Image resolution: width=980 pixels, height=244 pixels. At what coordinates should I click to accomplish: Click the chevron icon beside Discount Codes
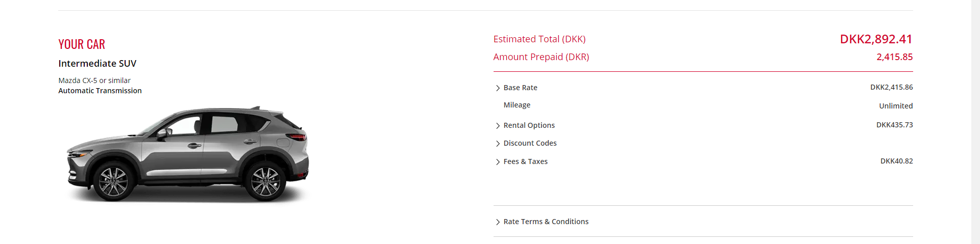click(x=498, y=144)
